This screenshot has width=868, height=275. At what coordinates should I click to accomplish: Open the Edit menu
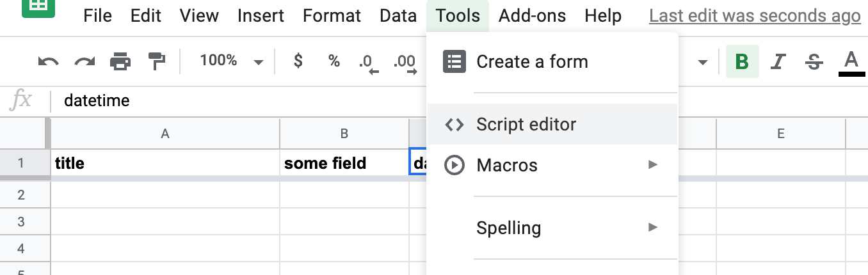point(145,15)
